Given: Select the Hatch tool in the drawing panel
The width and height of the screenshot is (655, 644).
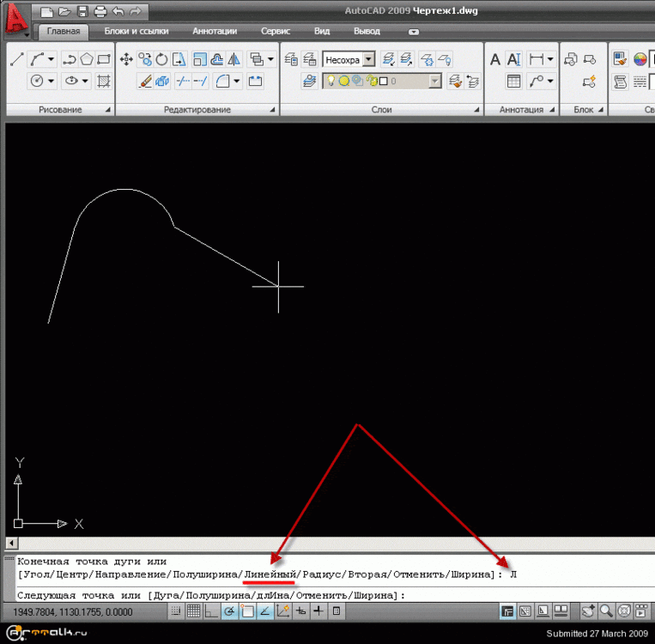Looking at the screenshot, I should [104, 82].
